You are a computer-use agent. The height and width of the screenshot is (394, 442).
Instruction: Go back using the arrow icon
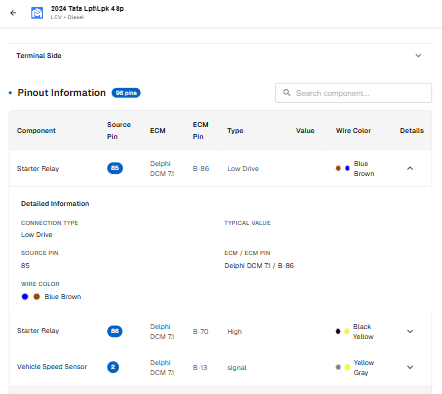coord(13,13)
